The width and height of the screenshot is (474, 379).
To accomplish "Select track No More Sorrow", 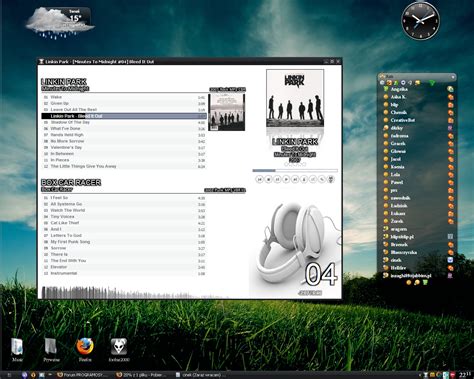I will point(124,141).
